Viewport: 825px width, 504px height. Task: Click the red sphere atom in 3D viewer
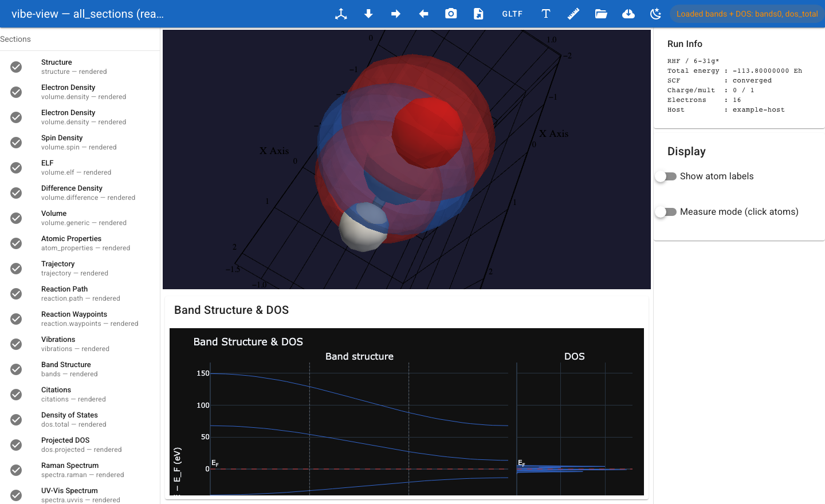click(x=427, y=132)
